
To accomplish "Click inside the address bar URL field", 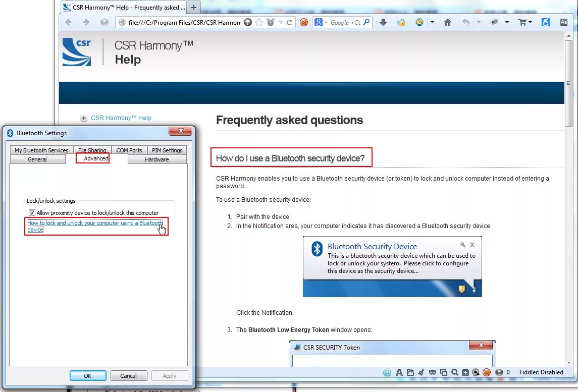I will point(184,23).
